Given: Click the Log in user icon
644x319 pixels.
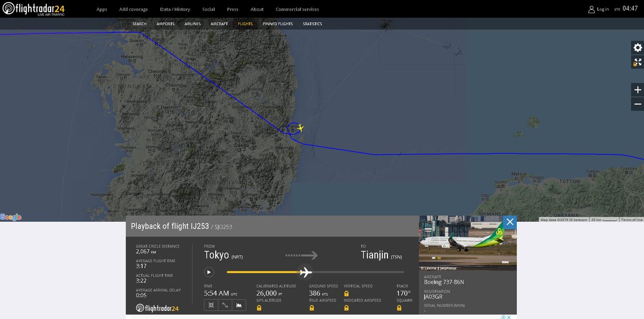Looking at the screenshot, I should (591, 9).
